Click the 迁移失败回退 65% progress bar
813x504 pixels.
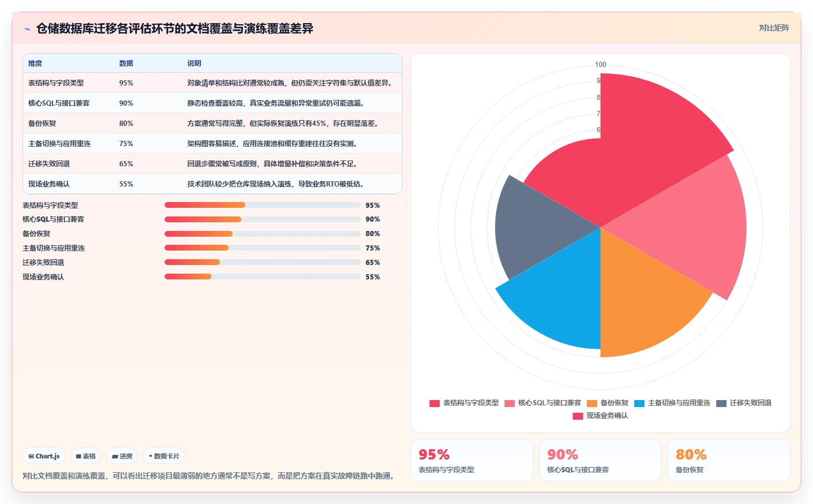click(263, 262)
